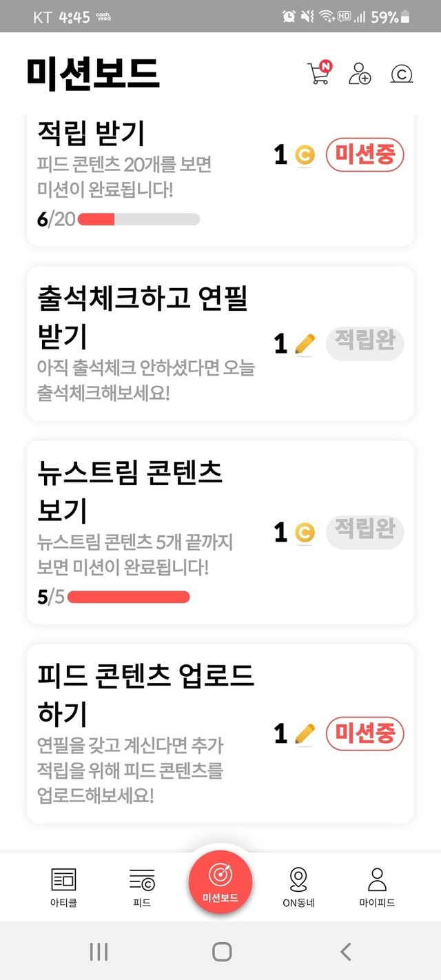Tap the add friend icon
This screenshot has width=441, height=980.
(360, 73)
